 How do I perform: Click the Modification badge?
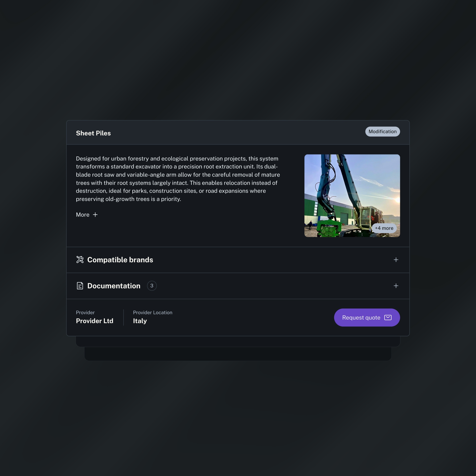[x=383, y=132]
